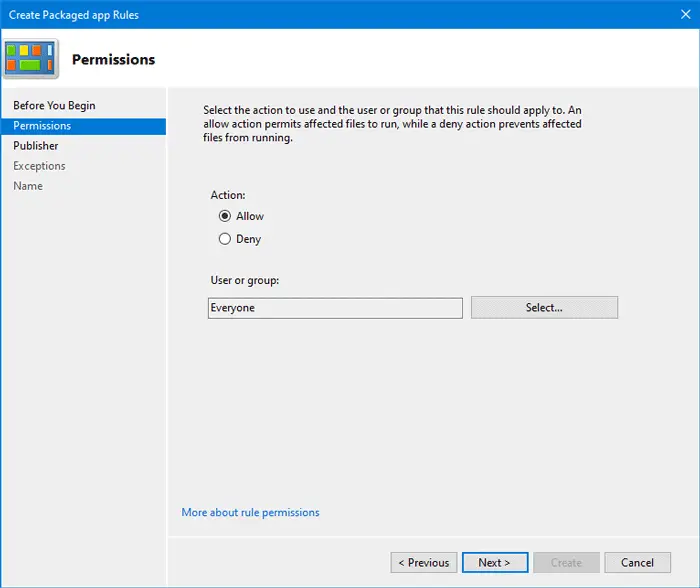700x588 pixels.
Task: Advance with the Next button
Action: click(495, 563)
